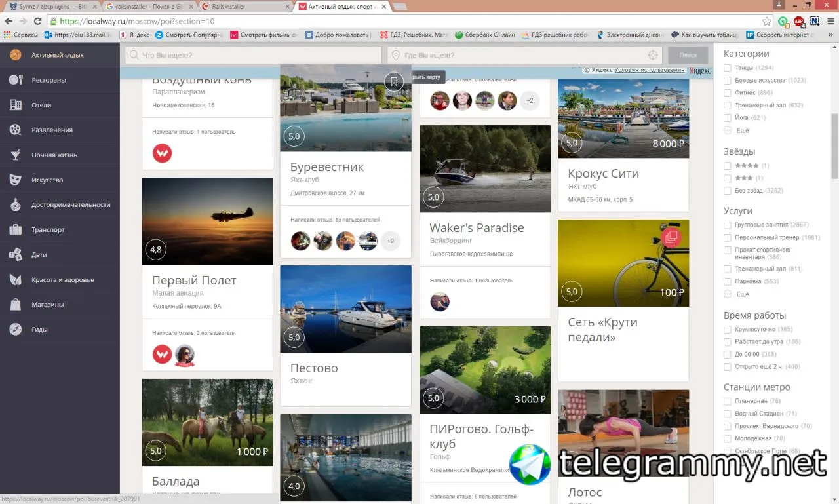This screenshot has width=839, height=504.
Task: Click the browser back arrow
Action: (10, 21)
